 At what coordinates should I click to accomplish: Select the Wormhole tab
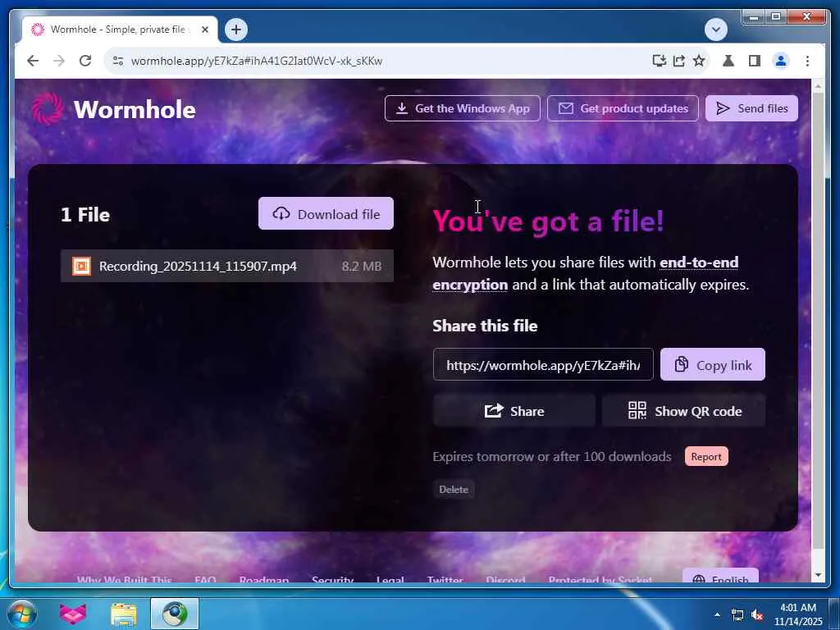pos(120,30)
